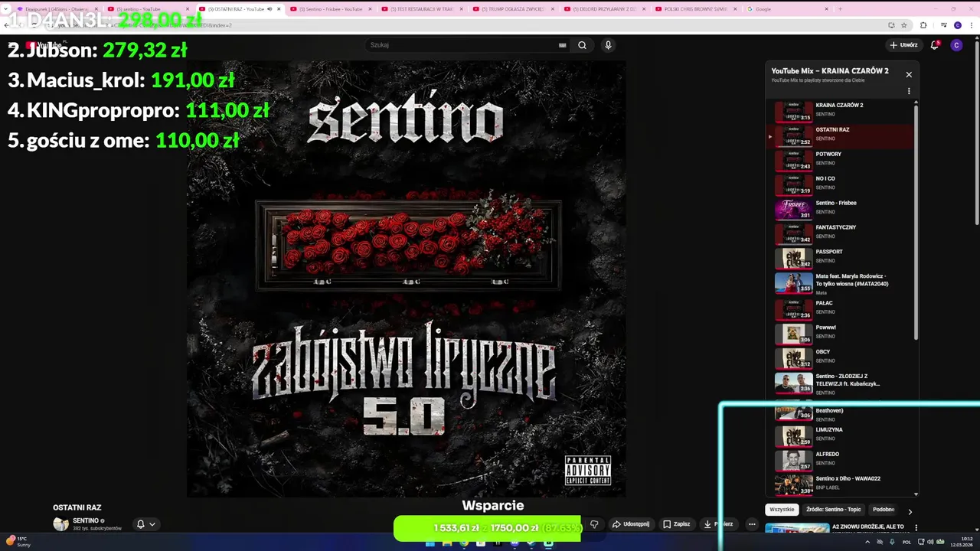
Task: Click Utwórz create button
Action: (x=903, y=45)
